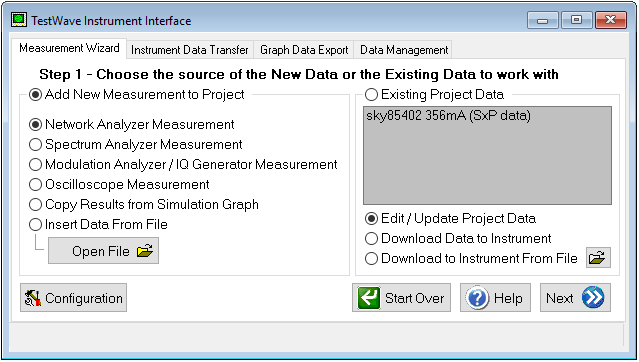Click the open-folder icon on Open File button
Image resolution: width=639 pixels, height=362 pixels.
[x=145, y=251]
